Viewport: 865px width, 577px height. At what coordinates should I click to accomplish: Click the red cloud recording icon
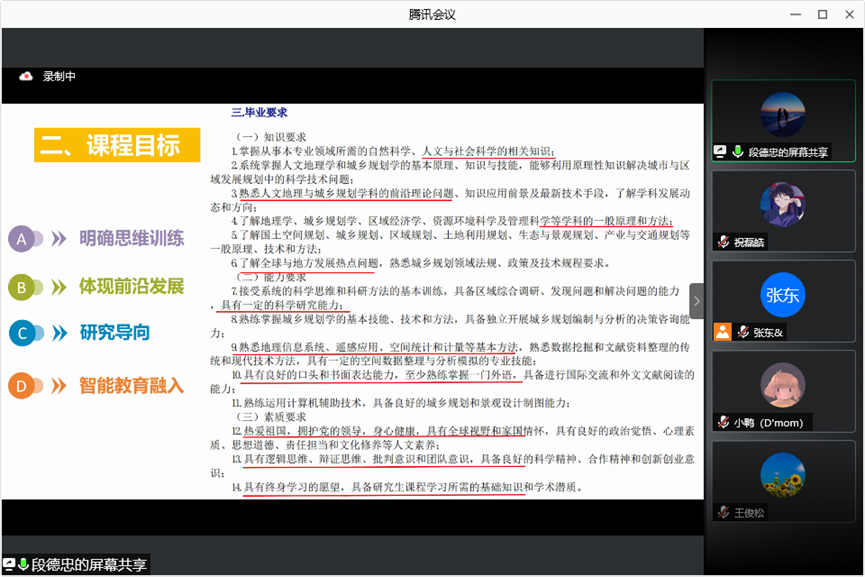[x=26, y=76]
